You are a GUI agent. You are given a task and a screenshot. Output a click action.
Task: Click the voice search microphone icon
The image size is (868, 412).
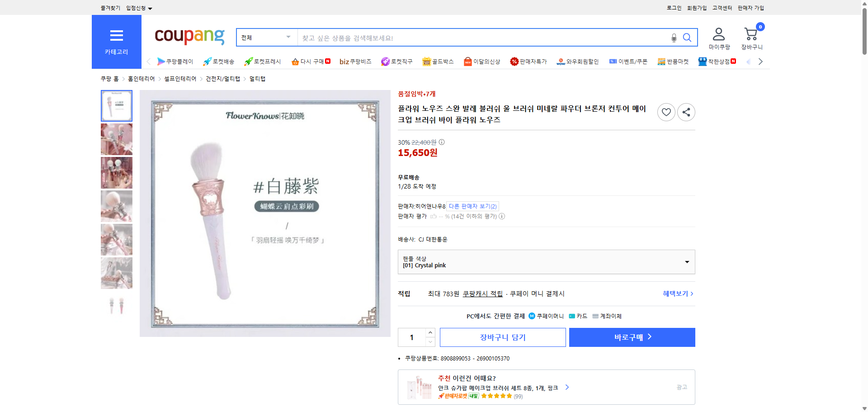click(674, 38)
